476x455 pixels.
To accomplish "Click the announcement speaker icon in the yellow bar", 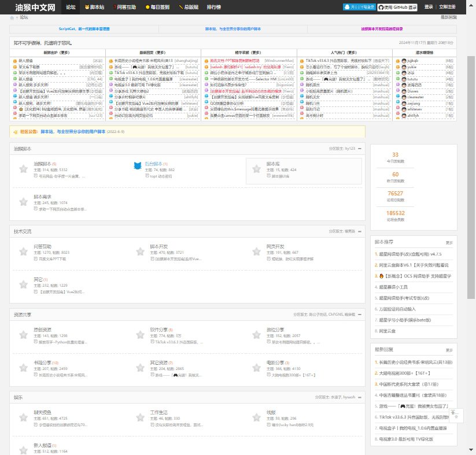I will [14, 132].
